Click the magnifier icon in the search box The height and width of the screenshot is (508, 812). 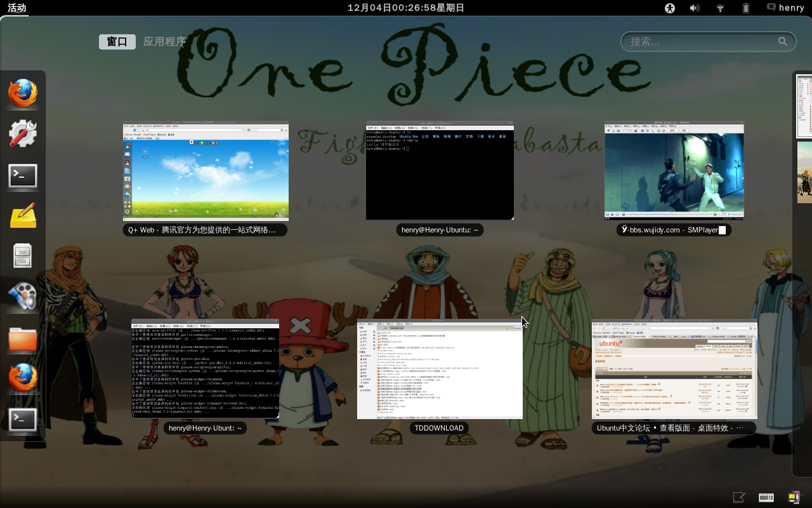pyautogui.click(x=783, y=41)
